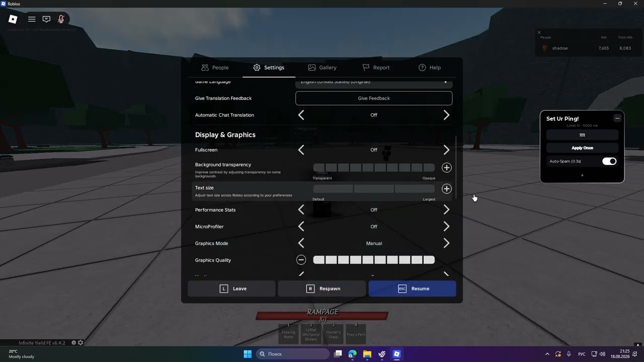Open Microsoft Edge from taskbar
644x362 pixels.
(x=353, y=354)
